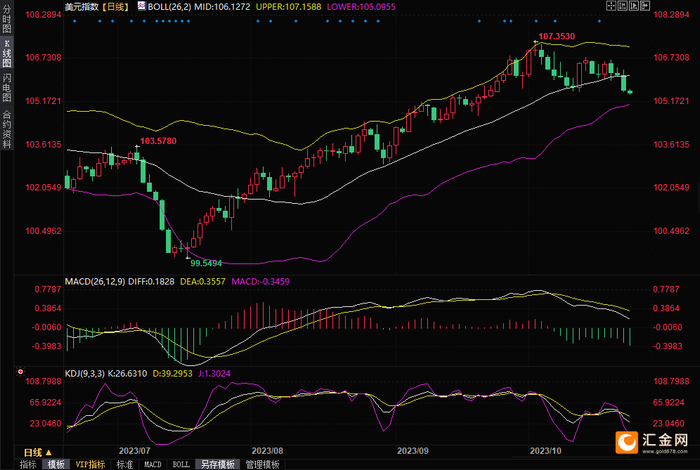Image resolution: width=700 pixels, height=470 pixels.
Task: Select the 模板 bottom tab
Action: [x=56, y=465]
